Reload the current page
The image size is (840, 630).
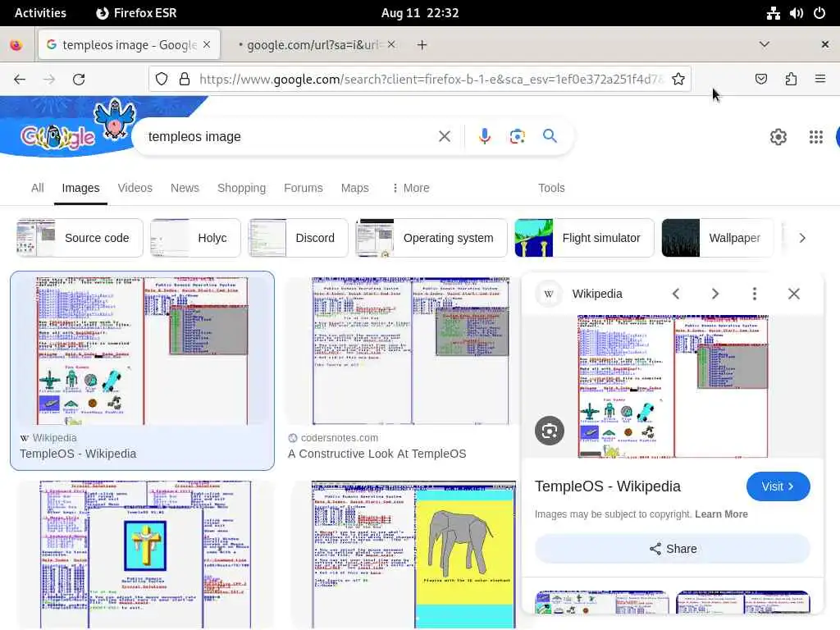tap(79, 80)
